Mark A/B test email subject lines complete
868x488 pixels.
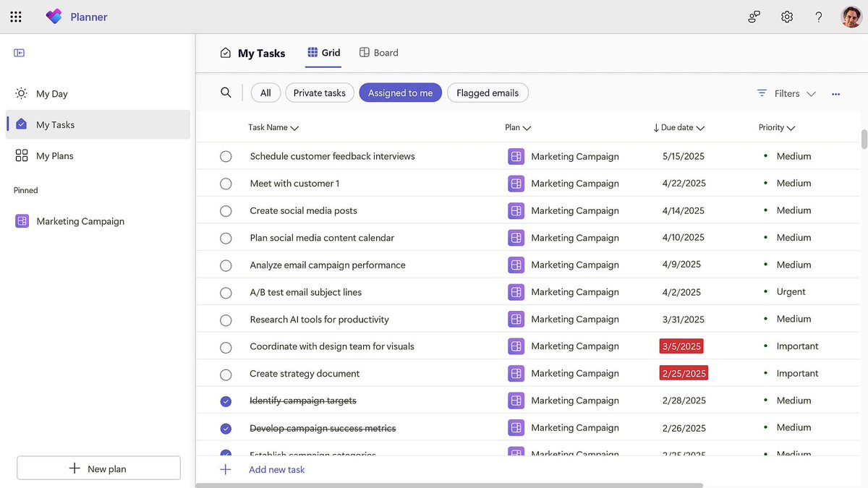click(226, 293)
